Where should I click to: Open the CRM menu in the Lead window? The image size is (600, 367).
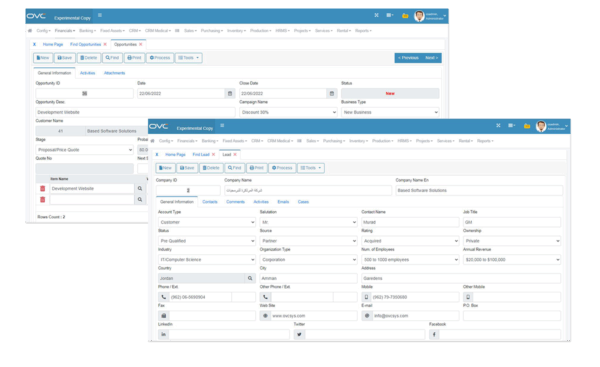257,141
